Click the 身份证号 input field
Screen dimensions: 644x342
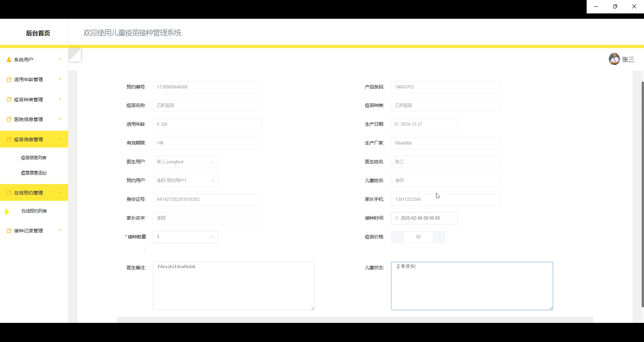[x=207, y=199]
